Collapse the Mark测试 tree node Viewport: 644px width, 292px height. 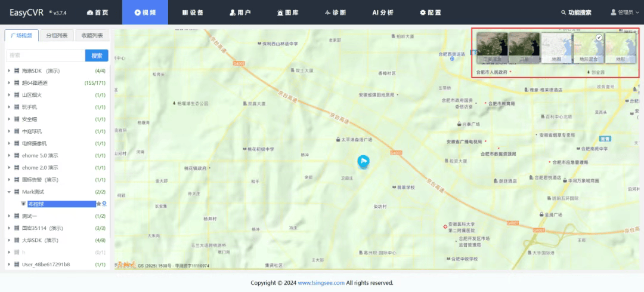[x=9, y=192]
